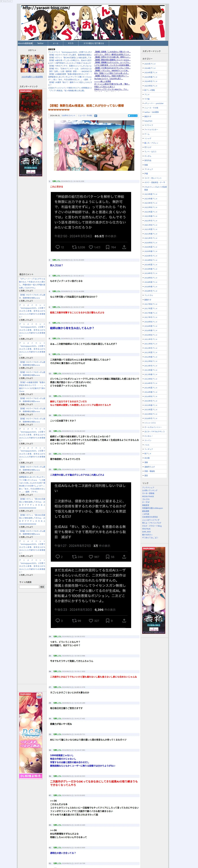The width and height of the screenshot is (198, 868).
Task: Open vチューバー・youtuber category
Action: tap(154, 103)
